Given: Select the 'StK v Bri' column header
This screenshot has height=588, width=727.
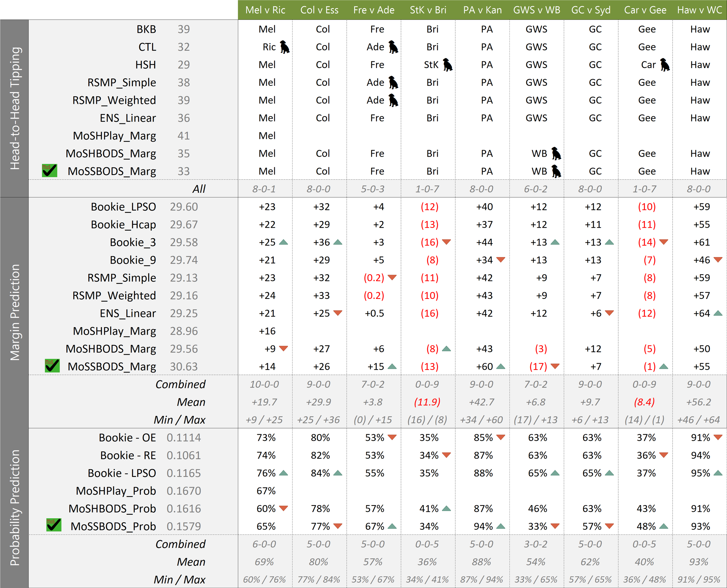Looking at the screenshot, I should [x=428, y=10].
